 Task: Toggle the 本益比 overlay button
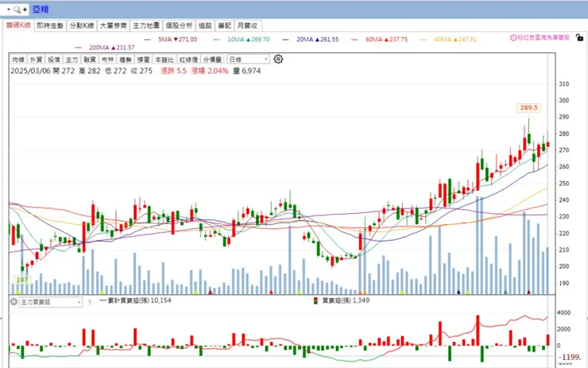[164, 60]
